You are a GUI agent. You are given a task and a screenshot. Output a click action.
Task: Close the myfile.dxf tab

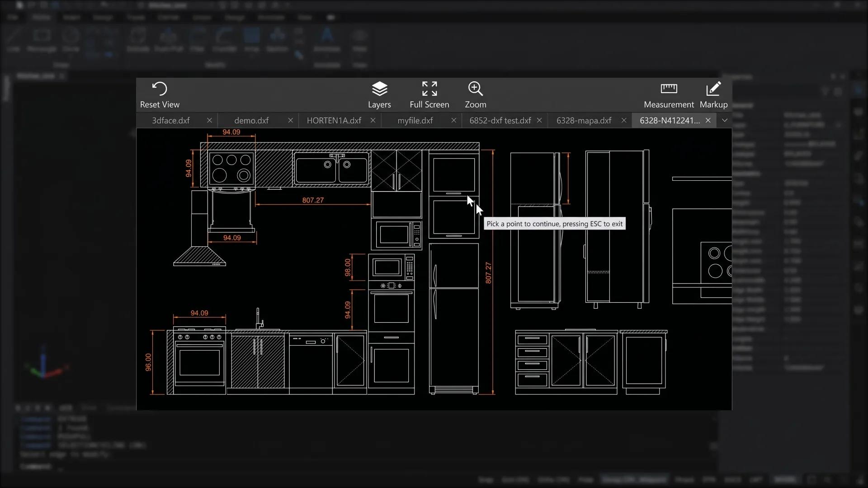pyautogui.click(x=454, y=120)
